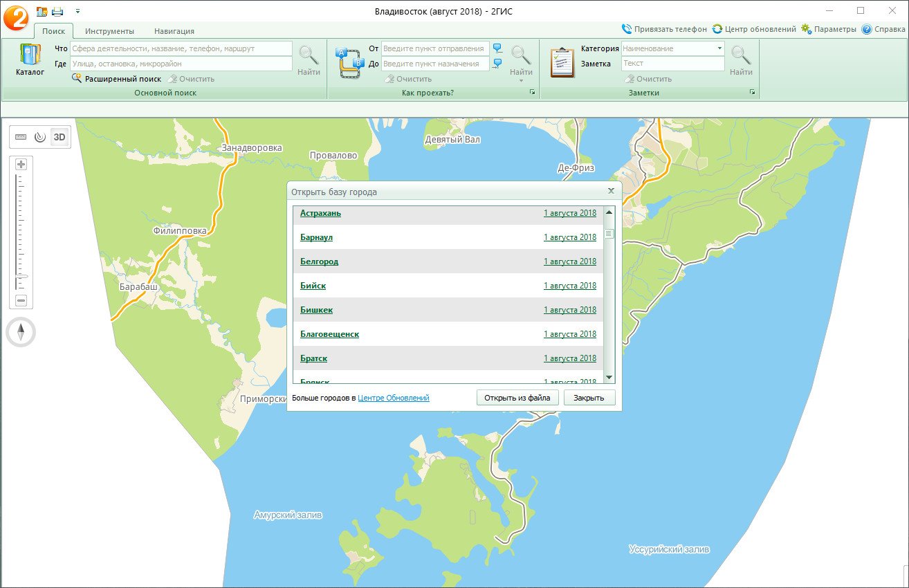
Task: Click the radius search tool on map
Action: 40,137
